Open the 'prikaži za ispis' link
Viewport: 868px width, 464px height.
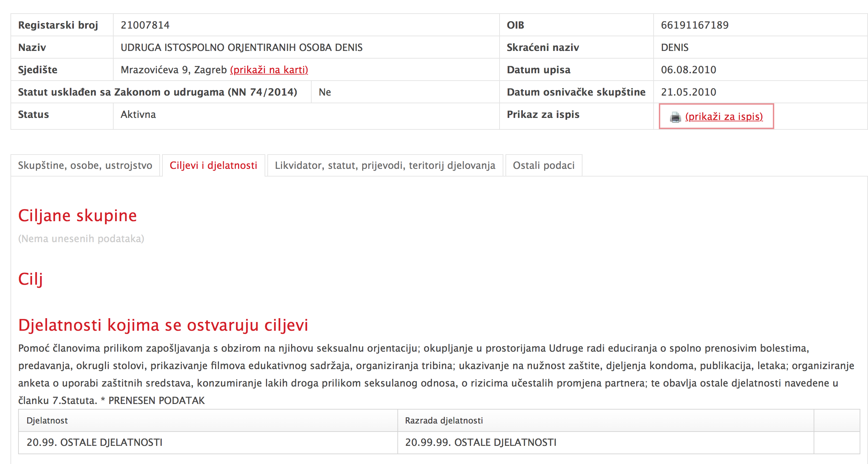(724, 117)
